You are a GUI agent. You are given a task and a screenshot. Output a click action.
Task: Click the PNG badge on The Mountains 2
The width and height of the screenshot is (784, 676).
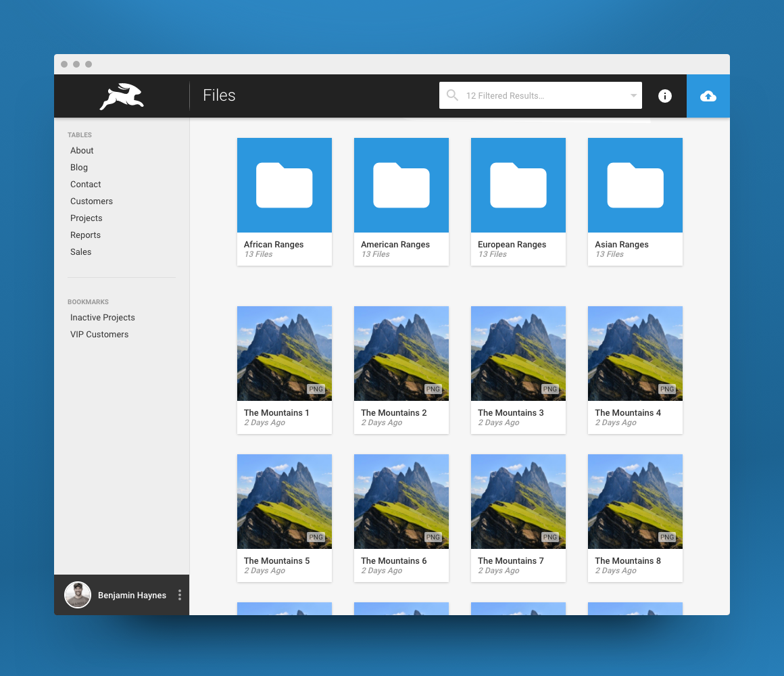(433, 389)
